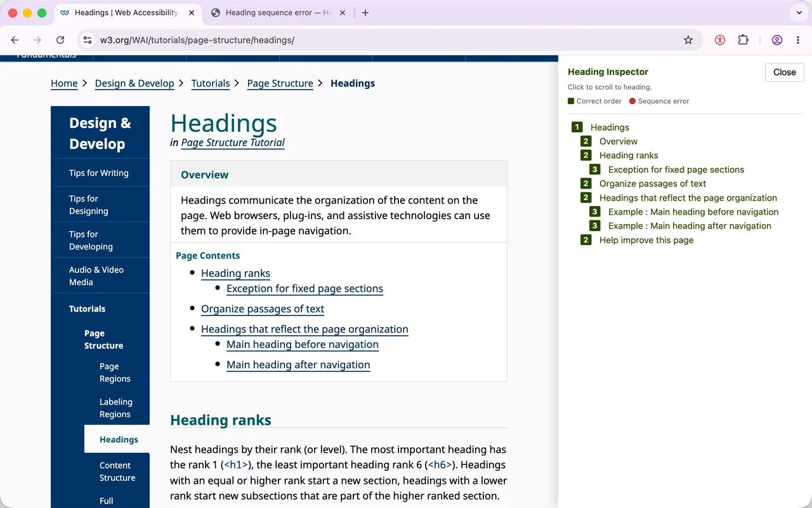Select Help improve this page in inspector
Image resolution: width=812 pixels, height=508 pixels.
coord(646,240)
